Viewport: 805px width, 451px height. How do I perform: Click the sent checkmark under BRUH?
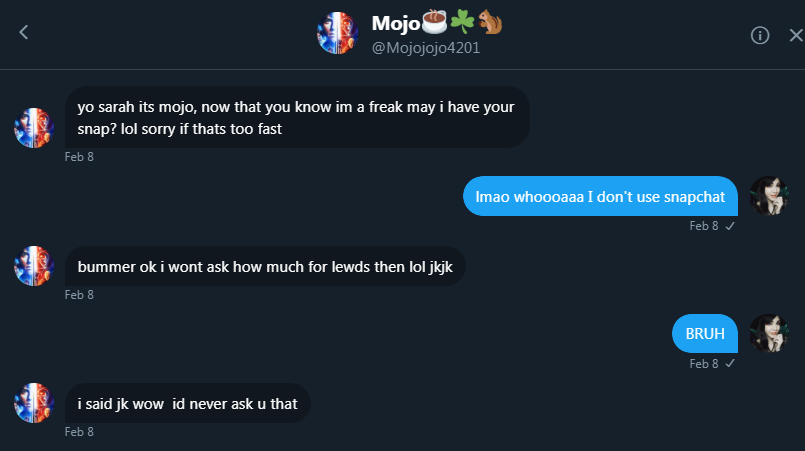tap(730, 364)
